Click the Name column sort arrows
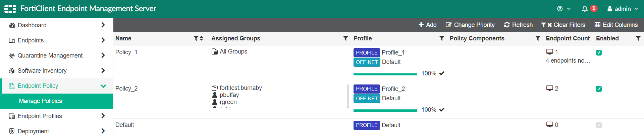644x138 pixels. (x=201, y=38)
